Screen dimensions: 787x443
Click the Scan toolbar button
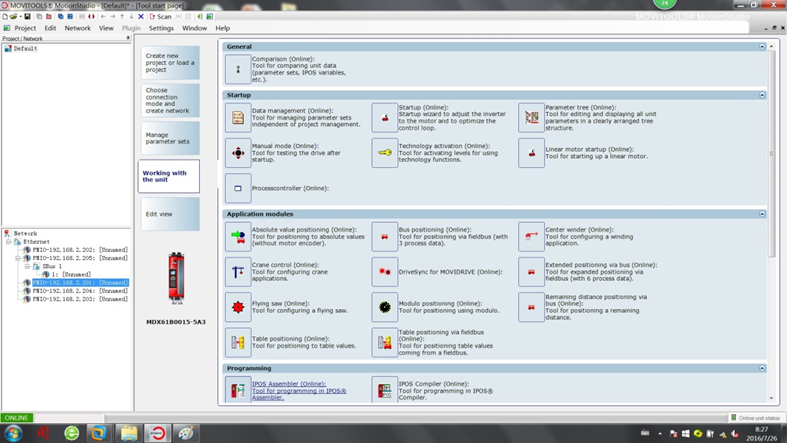point(161,16)
